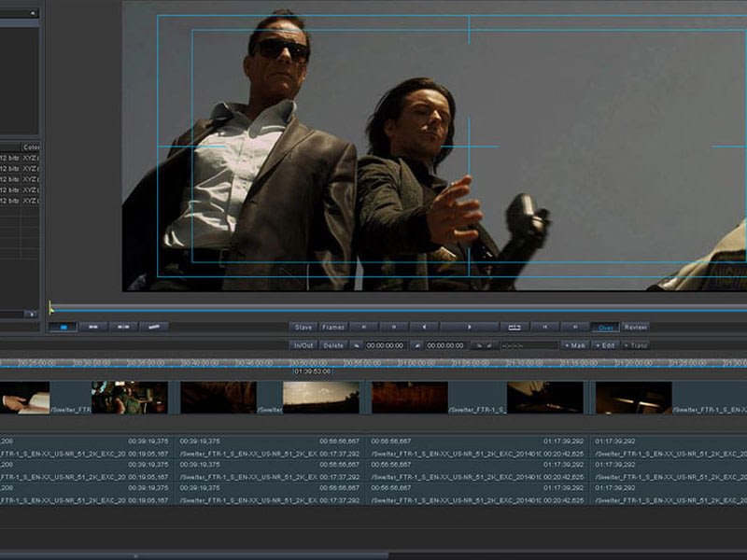Click the timeline ruler at 00:35:00:00
This screenshot has height=560, width=747.
click(146, 363)
